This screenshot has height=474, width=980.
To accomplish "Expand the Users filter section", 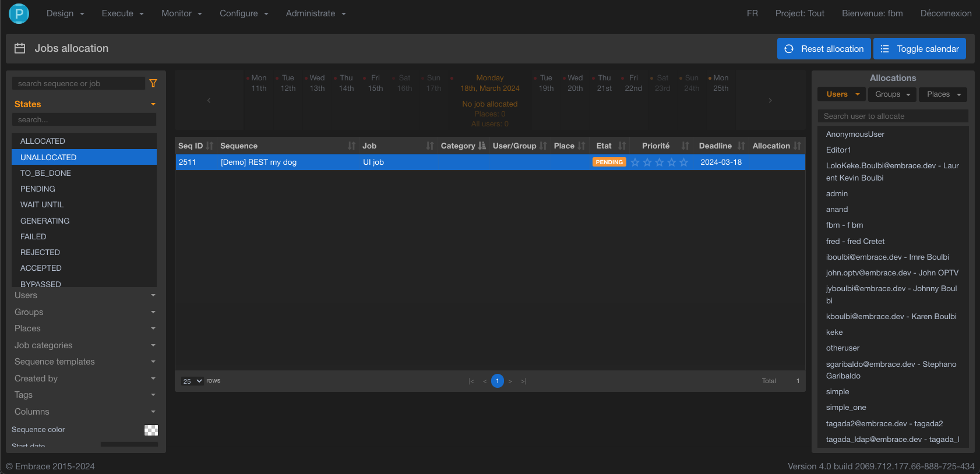I will [x=85, y=295].
